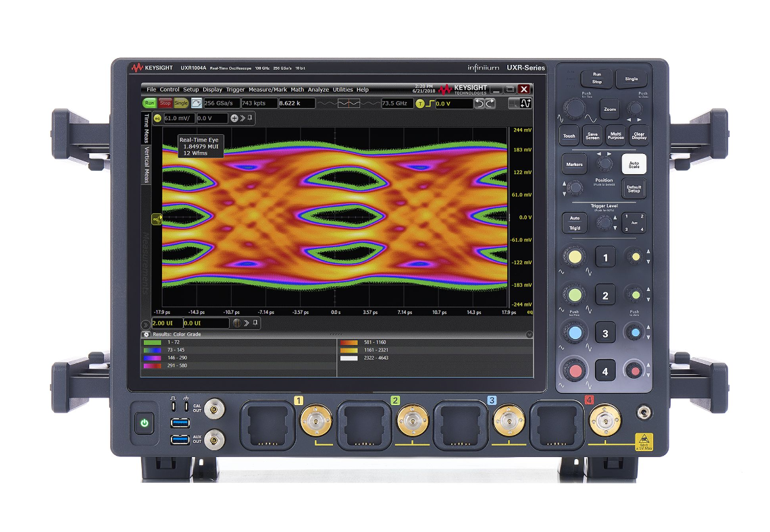Toggle the red Stop acquisition button

(165, 103)
